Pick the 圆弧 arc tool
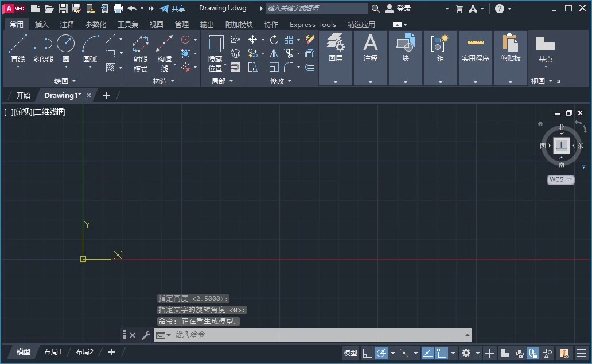The width and height of the screenshot is (592, 364). tap(90, 48)
